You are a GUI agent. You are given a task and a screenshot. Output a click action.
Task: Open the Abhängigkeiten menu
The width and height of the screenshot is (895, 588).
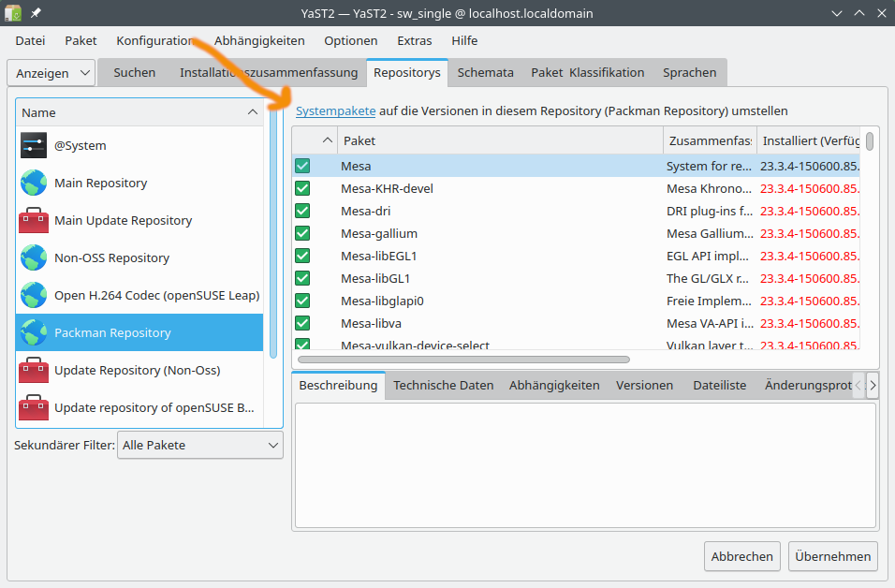[x=259, y=40]
